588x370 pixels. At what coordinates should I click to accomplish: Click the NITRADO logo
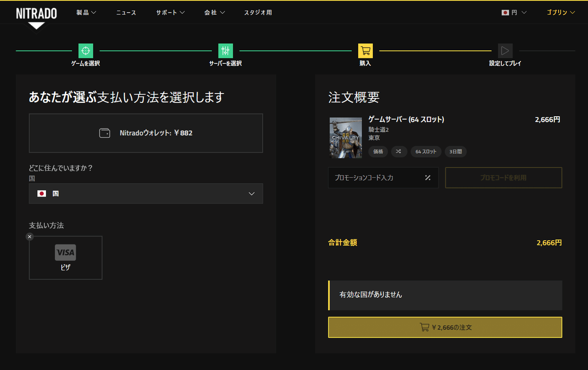[x=36, y=13]
